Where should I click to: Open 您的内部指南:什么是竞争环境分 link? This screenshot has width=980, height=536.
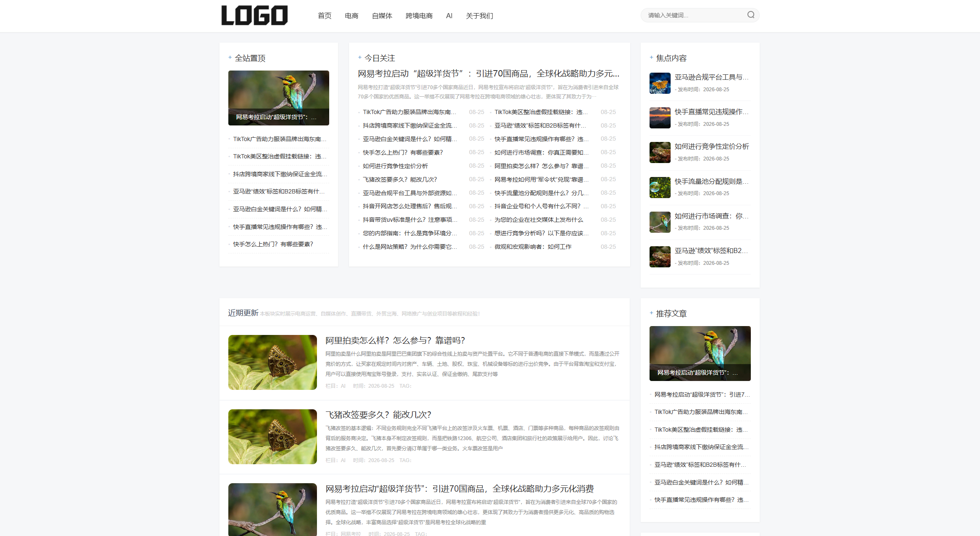pos(410,233)
